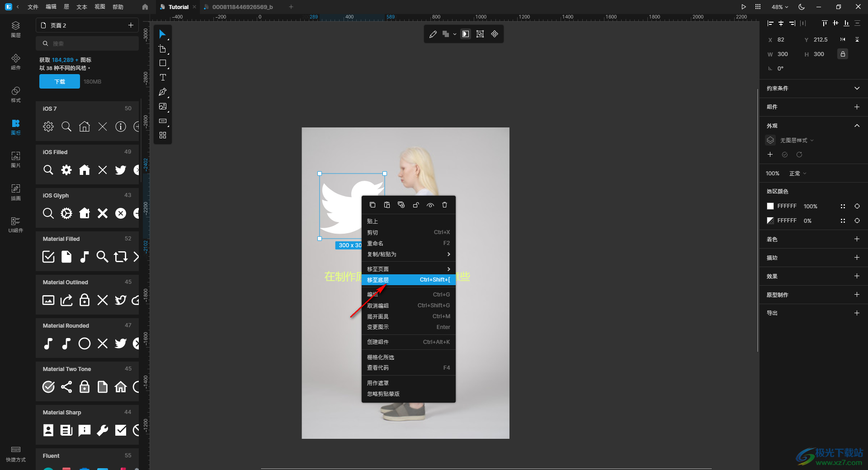
Task: Add a new page with plus button
Action: click(x=131, y=25)
